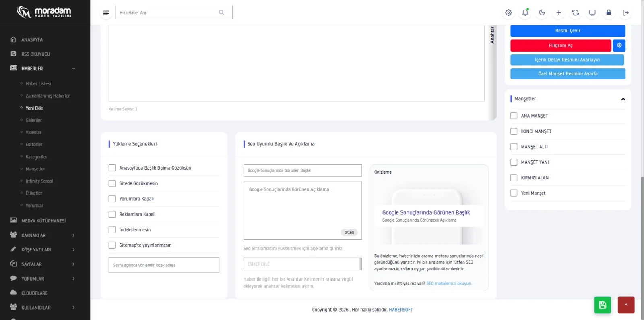Screen dimensions: 644x320
Task: Click the red scroll-to-top button
Action: pos(626,305)
